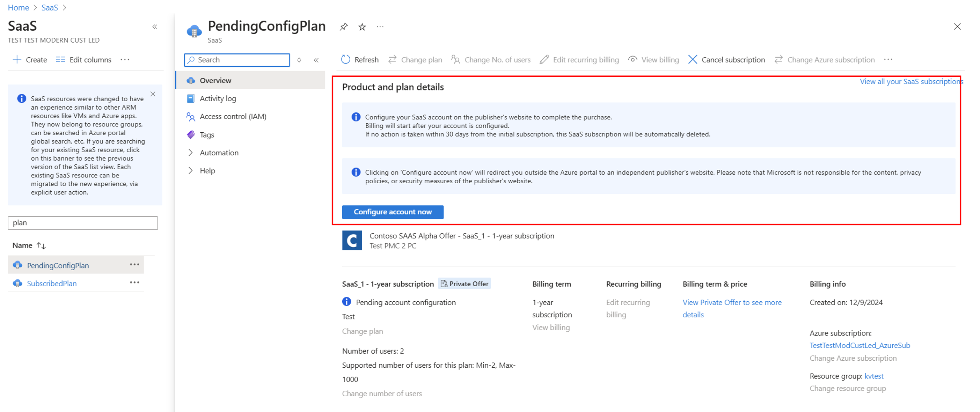This screenshot has width=980, height=412.
Task: Toggle expand or collapse all menu groups
Action: pos(299,60)
